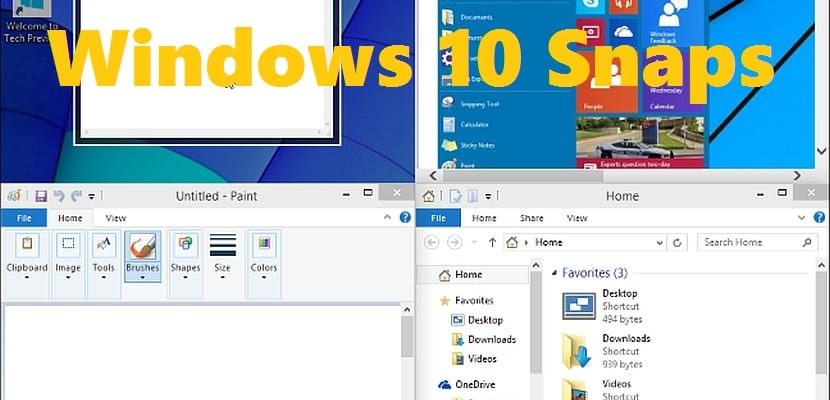Image resolution: width=830 pixels, height=400 pixels.
Task: Click the Paint app icon in its title bar
Action: tap(14, 196)
